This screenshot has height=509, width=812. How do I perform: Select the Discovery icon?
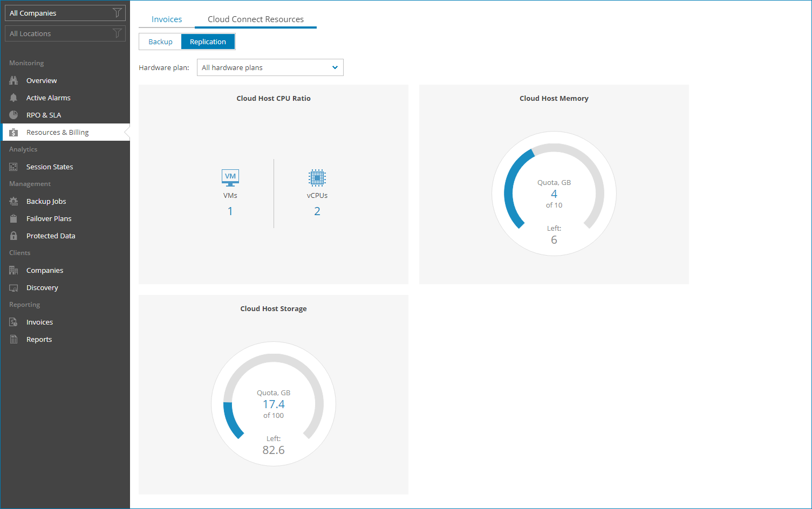13,287
